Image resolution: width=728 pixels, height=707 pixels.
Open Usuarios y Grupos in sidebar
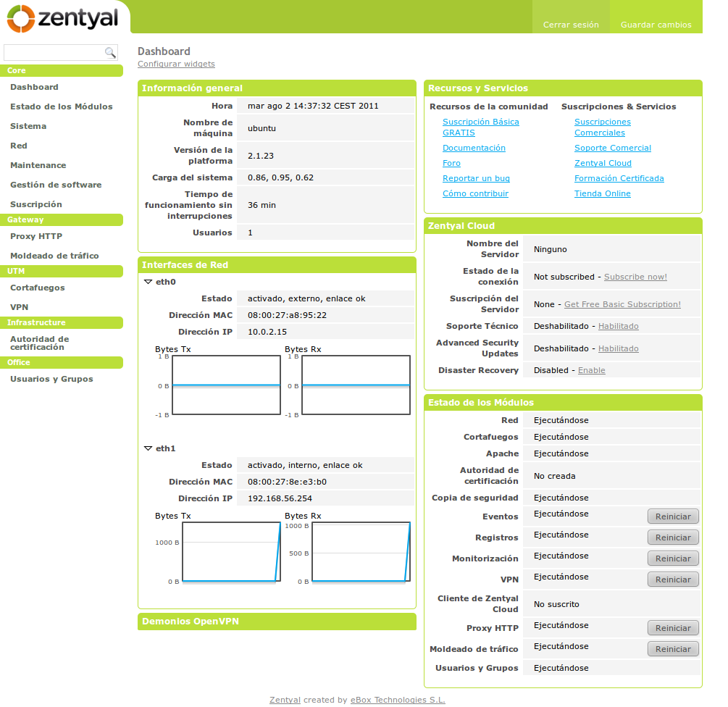pyautogui.click(x=51, y=379)
